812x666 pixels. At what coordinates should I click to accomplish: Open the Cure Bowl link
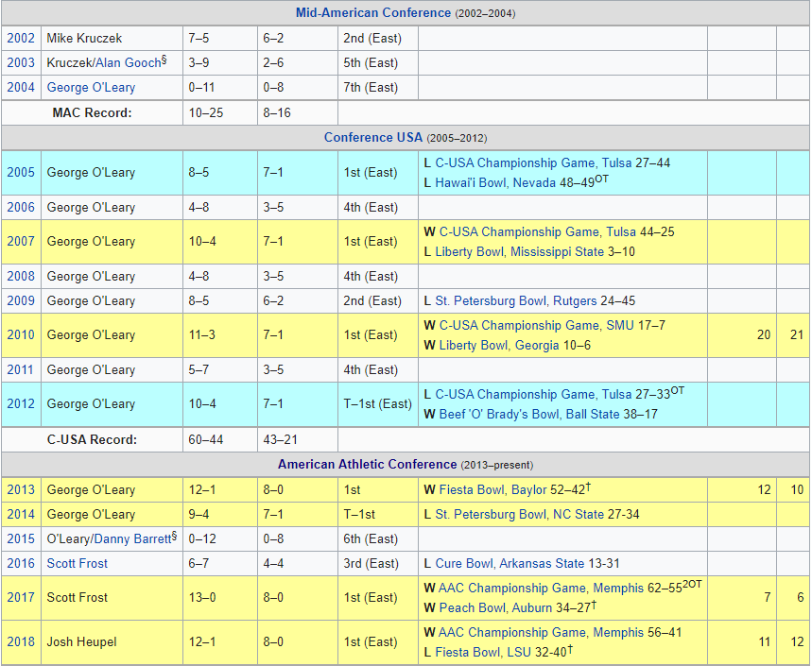pyautogui.click(x=463, y=564)
